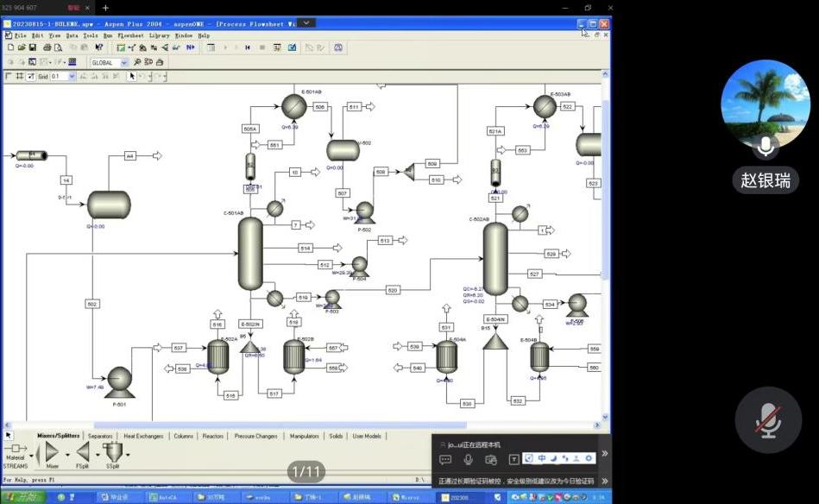Select the SSplit block icon
The image size is (819, 504).
pos(113,451)
